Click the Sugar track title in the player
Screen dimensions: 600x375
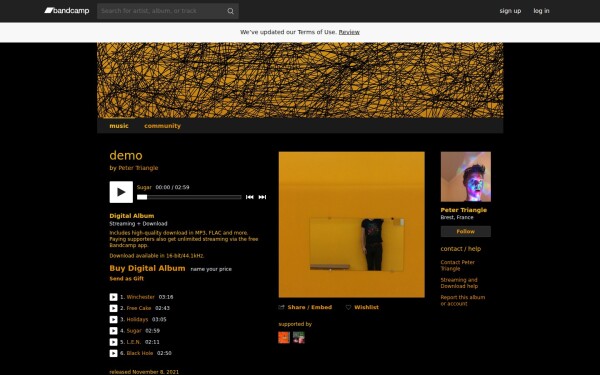tap(144, 187)
